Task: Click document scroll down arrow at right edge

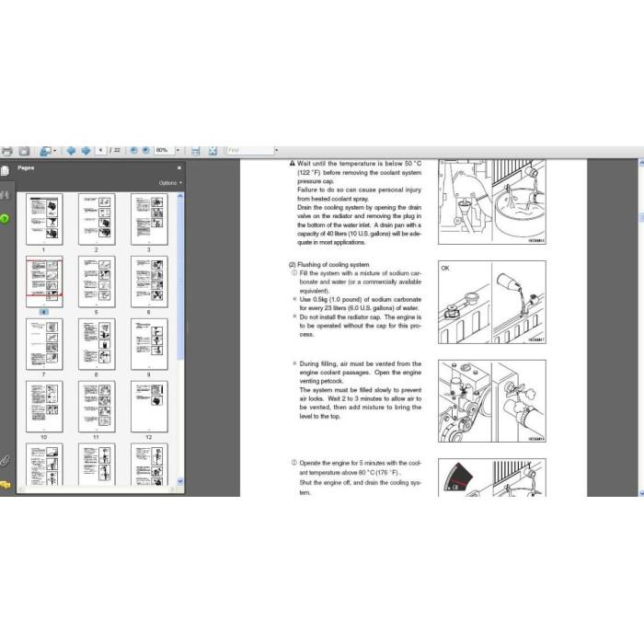Action: click(641, 492)
